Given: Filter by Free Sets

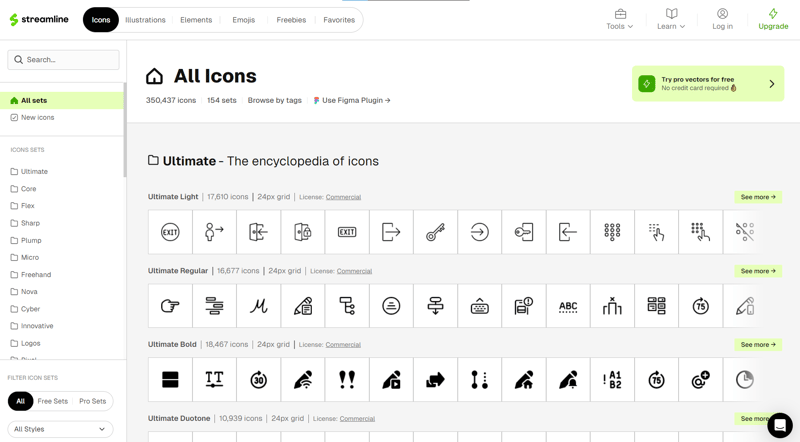Looking at the screenshot, I should pyautogui.click(x=53, y=401).
